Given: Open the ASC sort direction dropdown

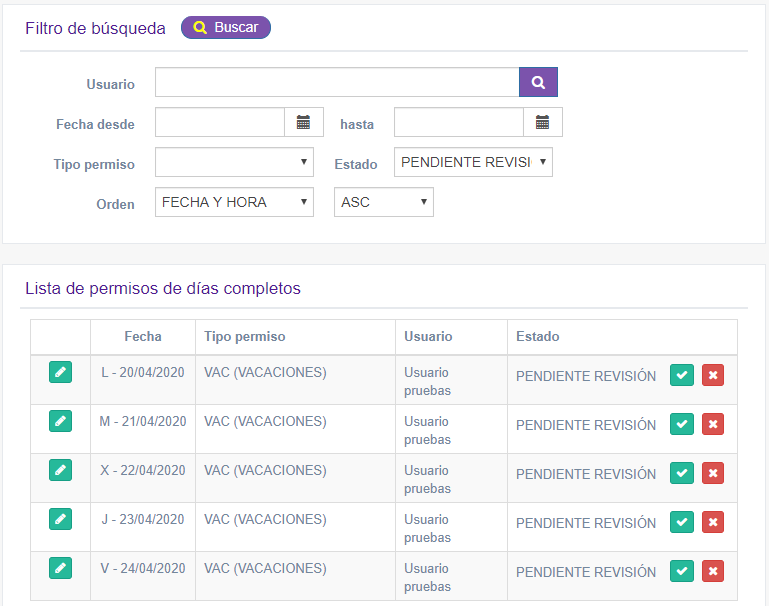Looking at the screenshot, I should [x=384, y=202].
